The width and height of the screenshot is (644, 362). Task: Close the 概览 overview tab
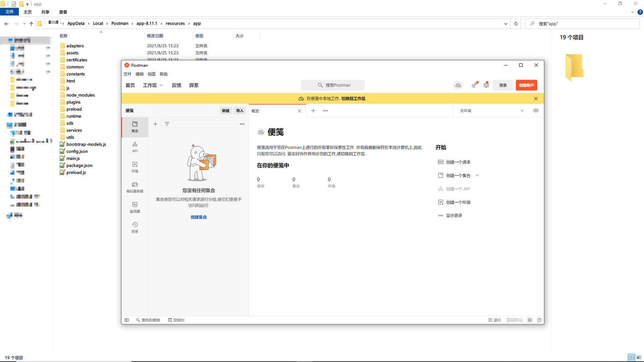pyautogui.click(x=300, y=111)
